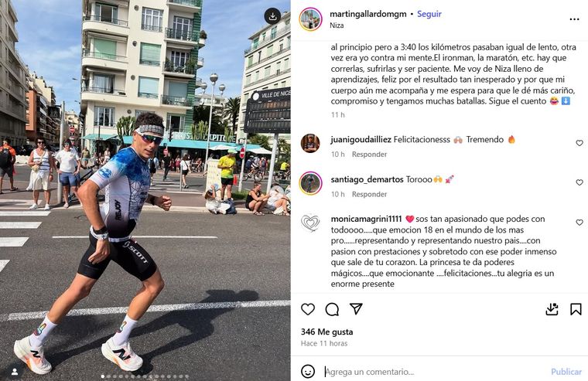Open the Niza location link
The image size is (588, 381).
click(337, 26)
